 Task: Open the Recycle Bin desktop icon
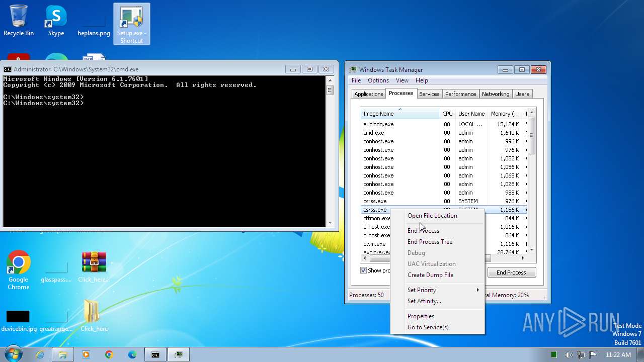19,21
